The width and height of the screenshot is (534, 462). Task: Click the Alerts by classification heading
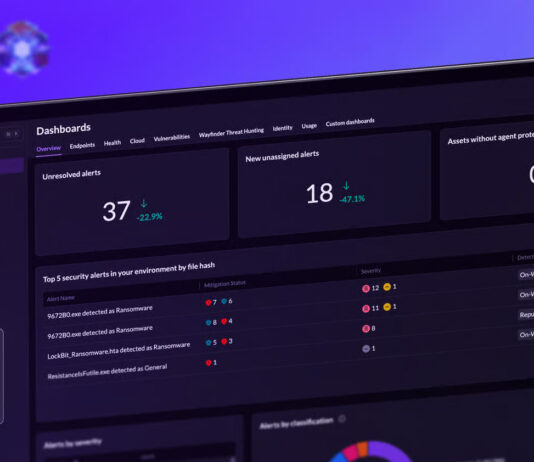click(296, 423)
